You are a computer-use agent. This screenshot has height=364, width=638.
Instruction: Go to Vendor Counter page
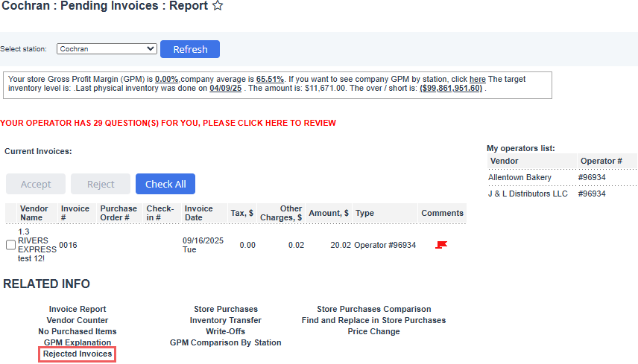click(78, 320)
